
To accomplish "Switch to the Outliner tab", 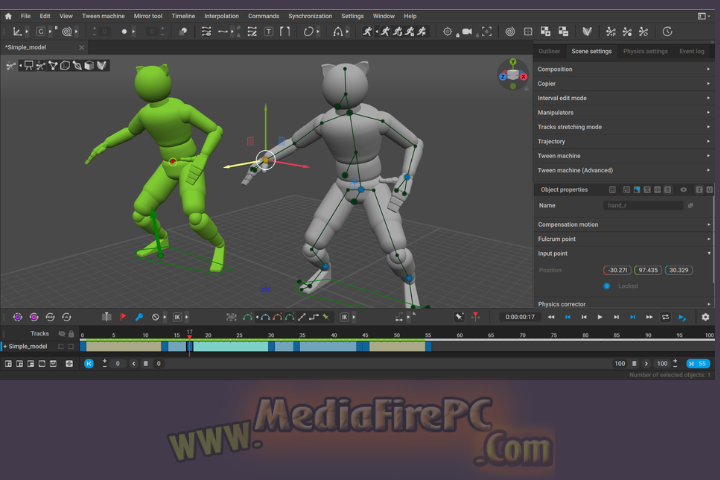I will [549, 51].
